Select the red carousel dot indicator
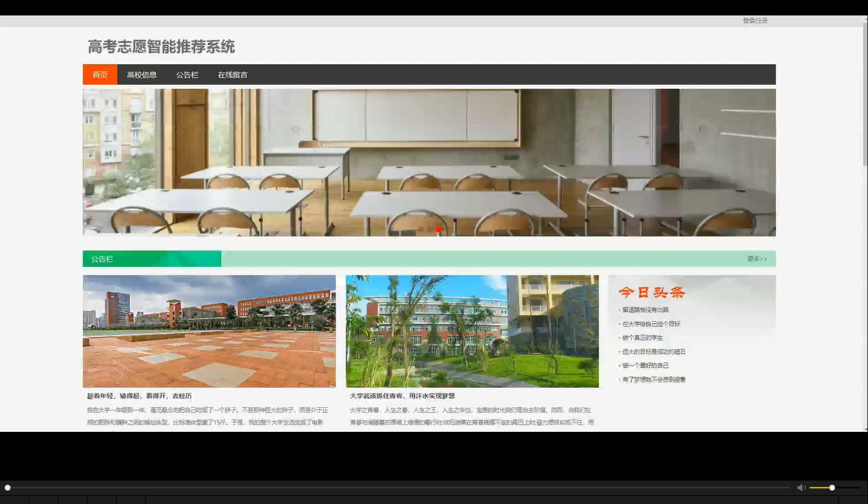The image size is (868, 504). tap(437, 229)
